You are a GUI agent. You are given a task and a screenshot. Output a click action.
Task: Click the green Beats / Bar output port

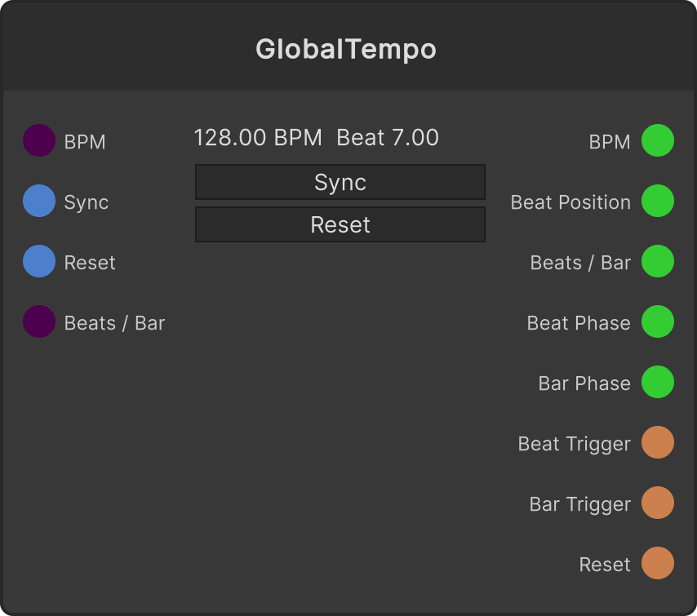coord(658,261)
